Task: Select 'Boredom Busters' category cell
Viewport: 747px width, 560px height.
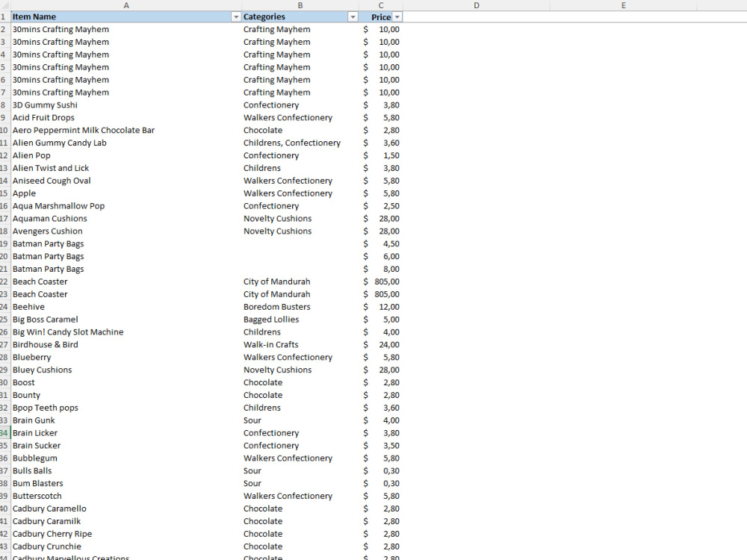Action: point(300,307)
